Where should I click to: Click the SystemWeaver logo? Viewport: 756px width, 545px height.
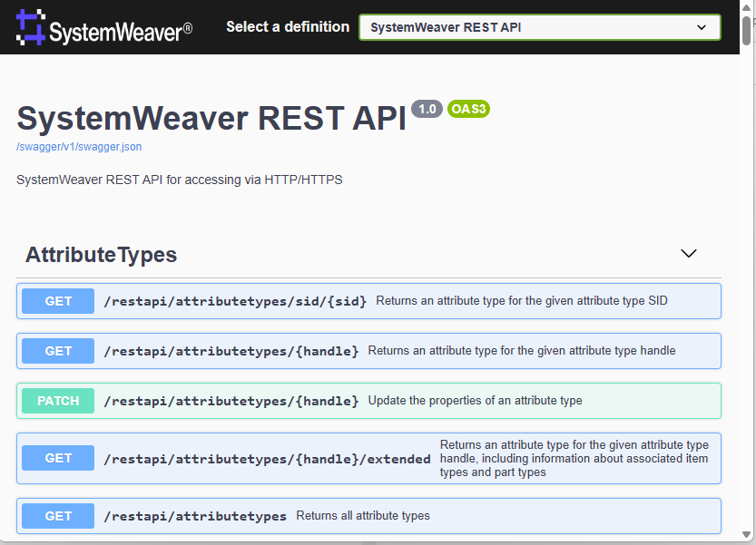(103, 27)
